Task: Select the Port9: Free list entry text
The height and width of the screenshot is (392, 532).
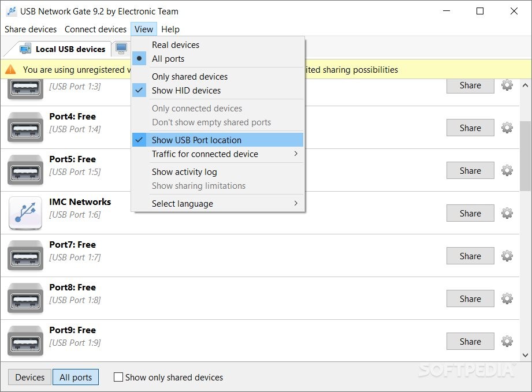Action: [73, 330]
